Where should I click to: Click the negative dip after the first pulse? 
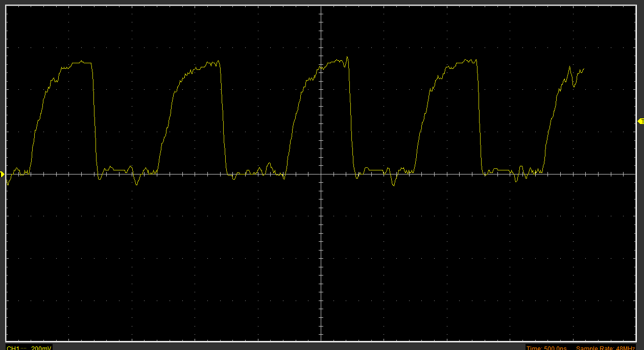pos(136,184)
